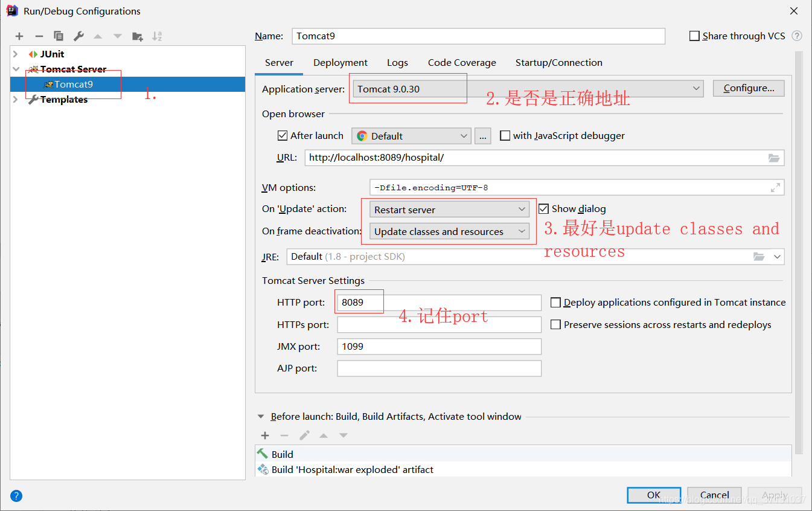
Task: Move configuration down in the list
Action: point(118,36)
